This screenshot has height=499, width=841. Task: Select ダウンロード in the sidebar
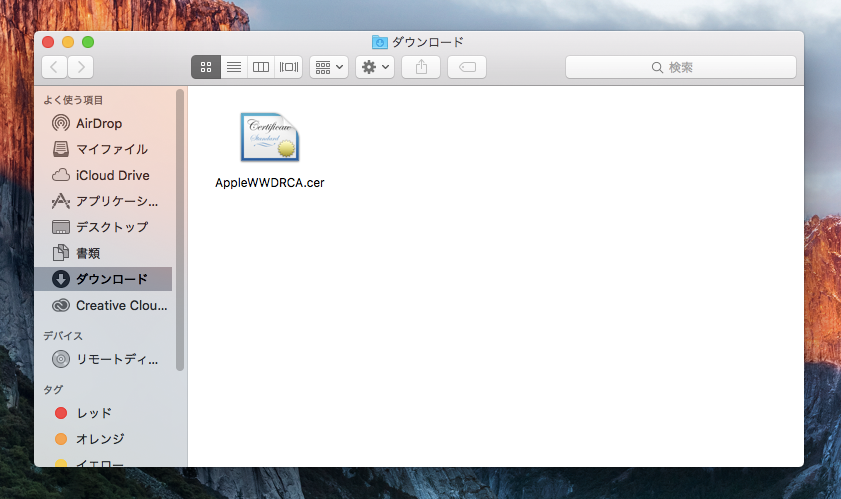click(103, 279)
